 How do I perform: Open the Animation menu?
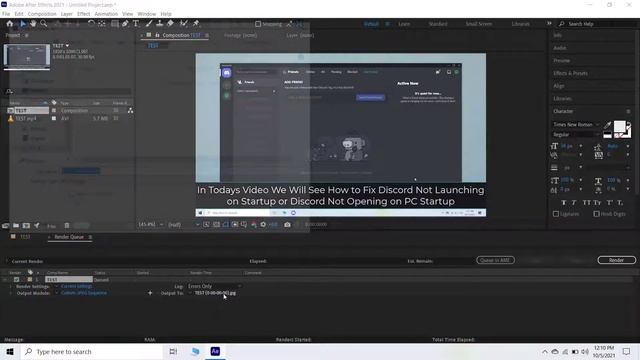pyautogui.click(x=106, y=14)
